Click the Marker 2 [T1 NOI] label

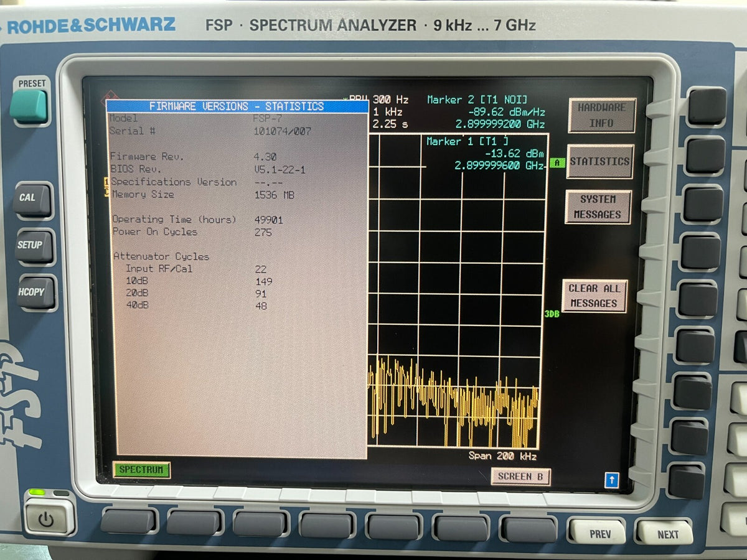click(477, 100)
